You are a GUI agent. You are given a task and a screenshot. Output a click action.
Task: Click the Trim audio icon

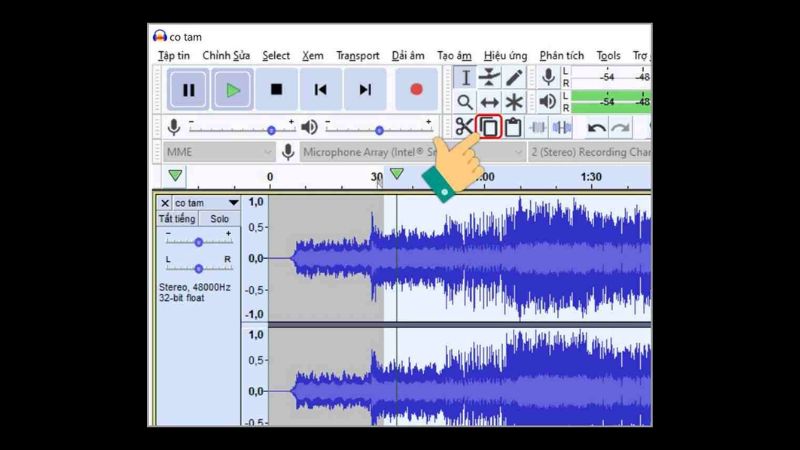point(538,127)
